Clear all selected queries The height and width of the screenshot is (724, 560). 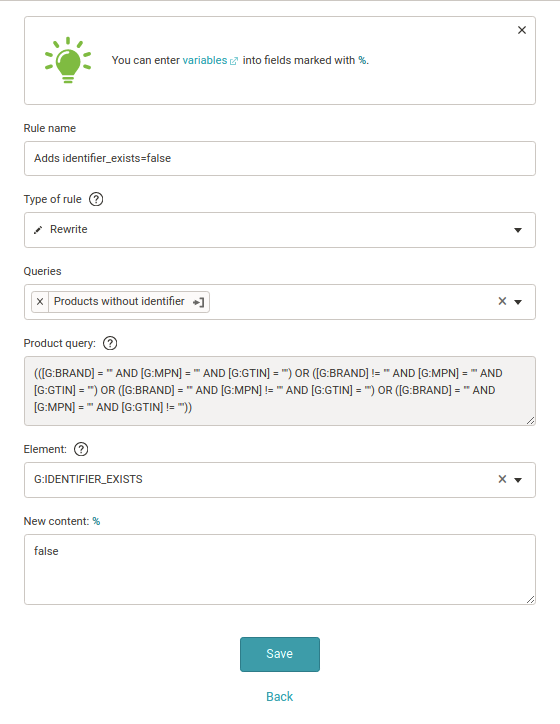point(502,301)
